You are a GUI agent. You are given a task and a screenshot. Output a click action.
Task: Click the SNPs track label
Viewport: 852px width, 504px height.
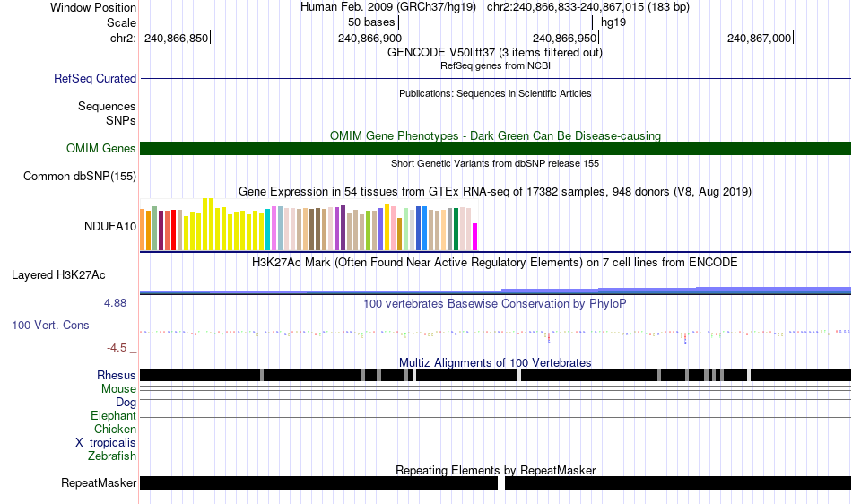coord(121,120)
